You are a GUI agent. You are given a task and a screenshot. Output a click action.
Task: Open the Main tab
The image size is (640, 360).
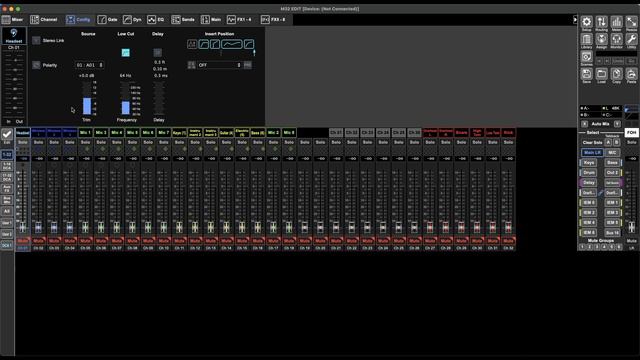click(211, 19)
